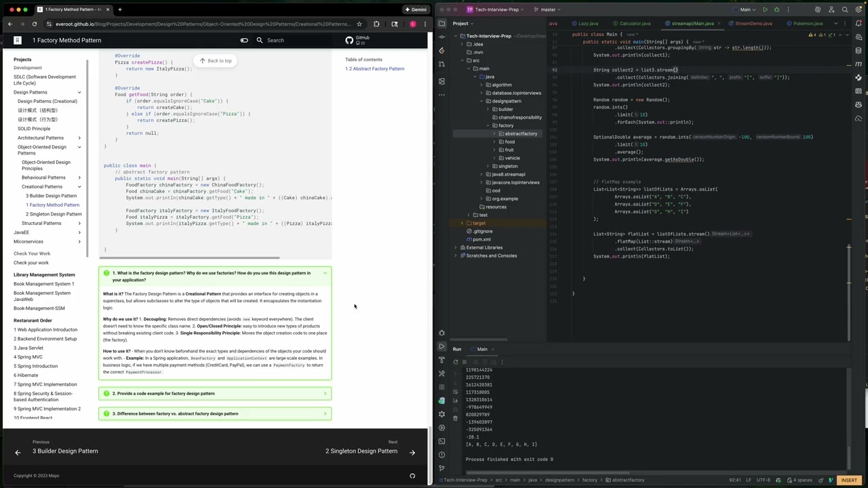Switch to the Calculator.java editor tab
Screen dimensions: 868x488
631,24
